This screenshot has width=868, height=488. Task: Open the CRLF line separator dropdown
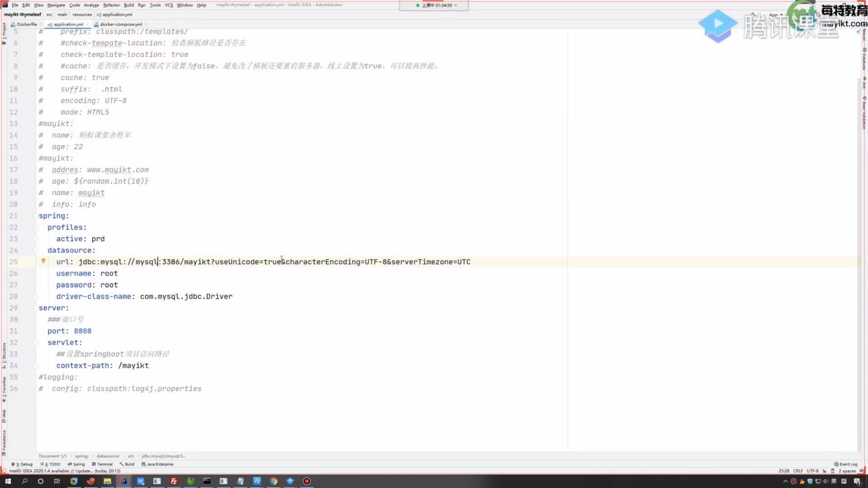pos(798,471)
